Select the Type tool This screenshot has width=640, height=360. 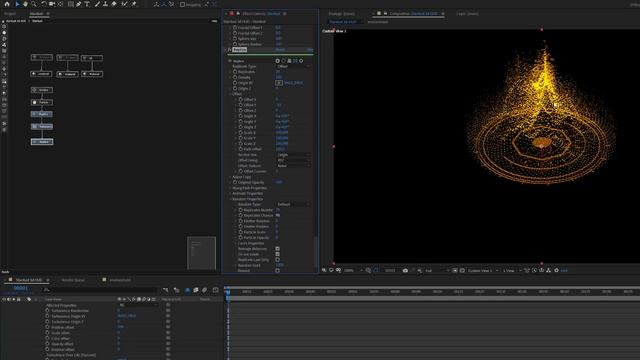tap(87, 4)
